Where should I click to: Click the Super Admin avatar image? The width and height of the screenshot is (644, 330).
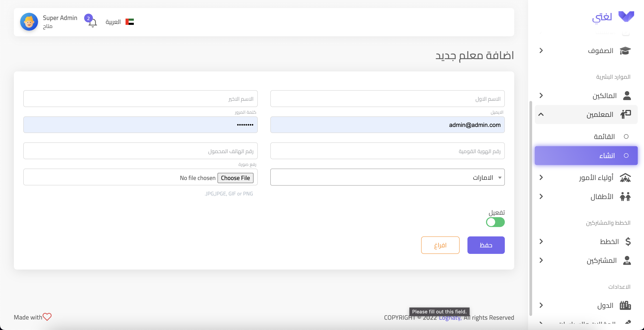click(29, 22)
